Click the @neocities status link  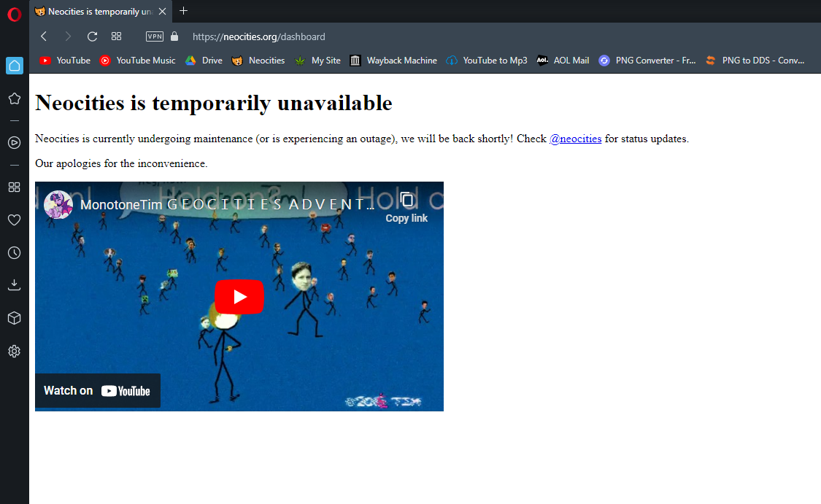(575, 139)
